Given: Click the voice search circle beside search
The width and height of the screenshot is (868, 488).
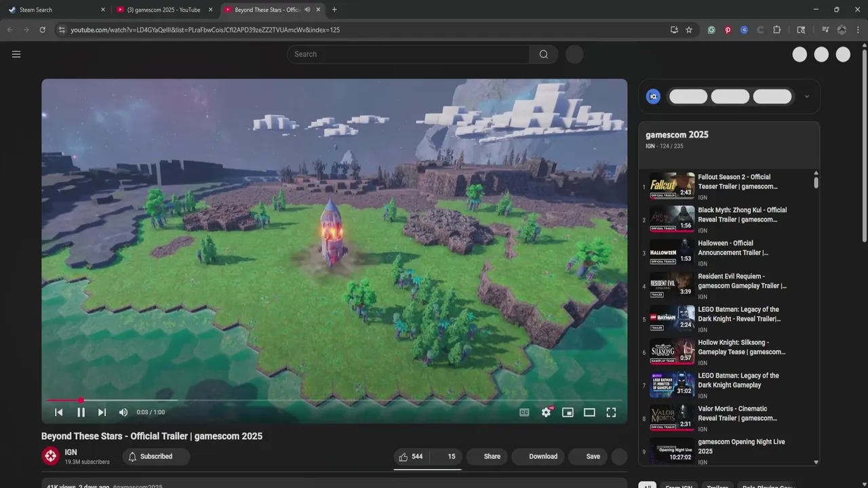Looking at the screenshot, I should [x=574, y=54].
